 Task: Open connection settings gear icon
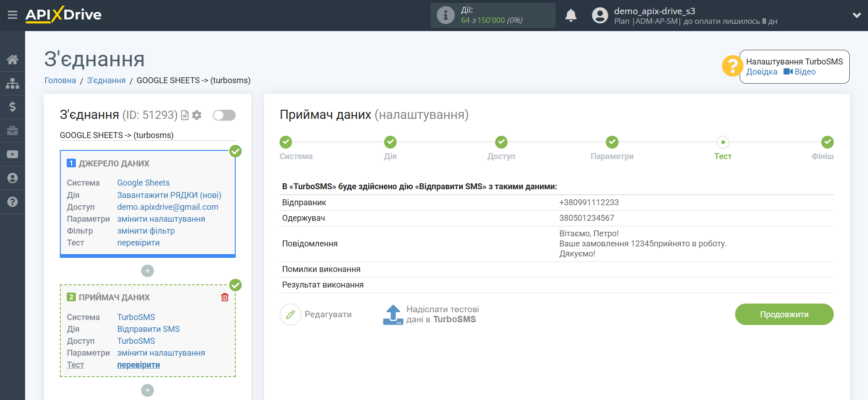coord(197,115)
